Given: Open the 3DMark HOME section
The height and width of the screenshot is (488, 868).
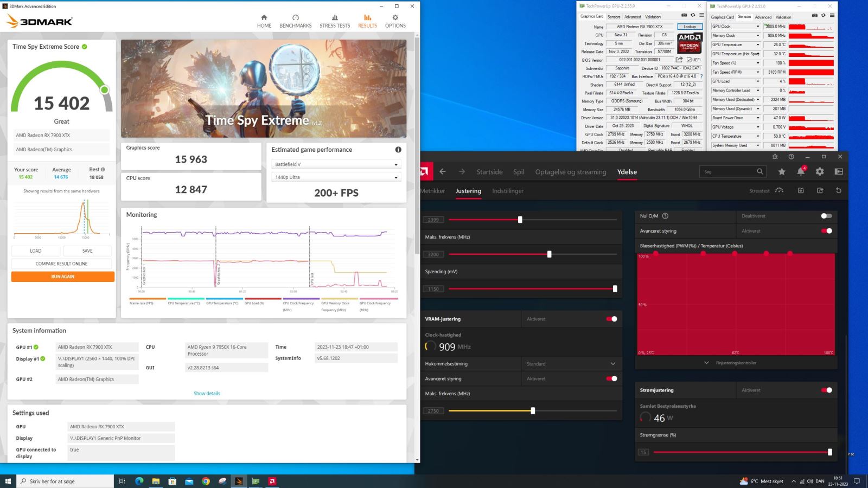Looking at the screenshot, I should 264,21.
